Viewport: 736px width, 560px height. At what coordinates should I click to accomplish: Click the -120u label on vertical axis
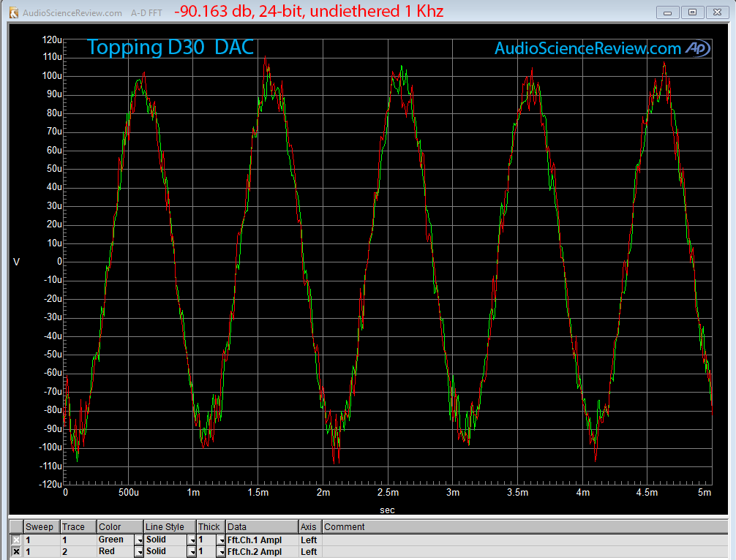click(50, 484)
